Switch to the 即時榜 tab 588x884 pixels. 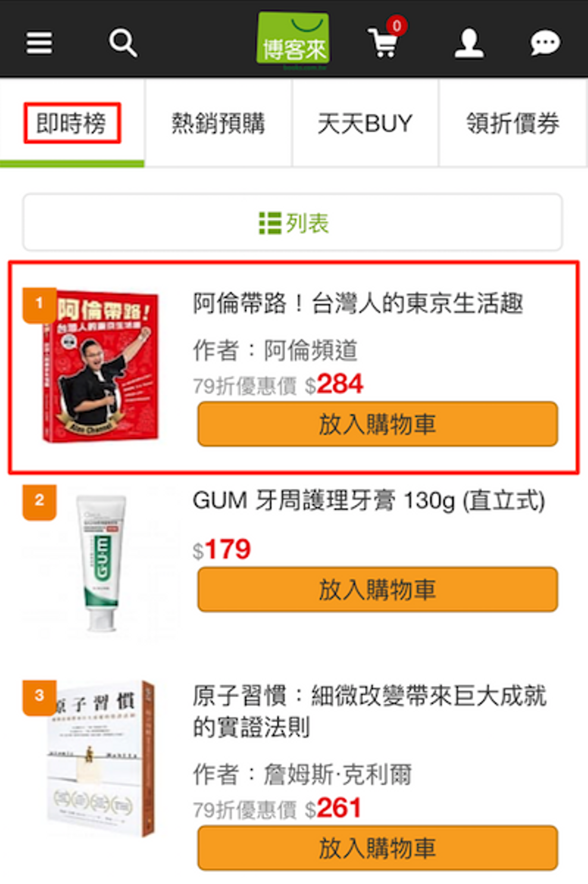tap(72, 123)
